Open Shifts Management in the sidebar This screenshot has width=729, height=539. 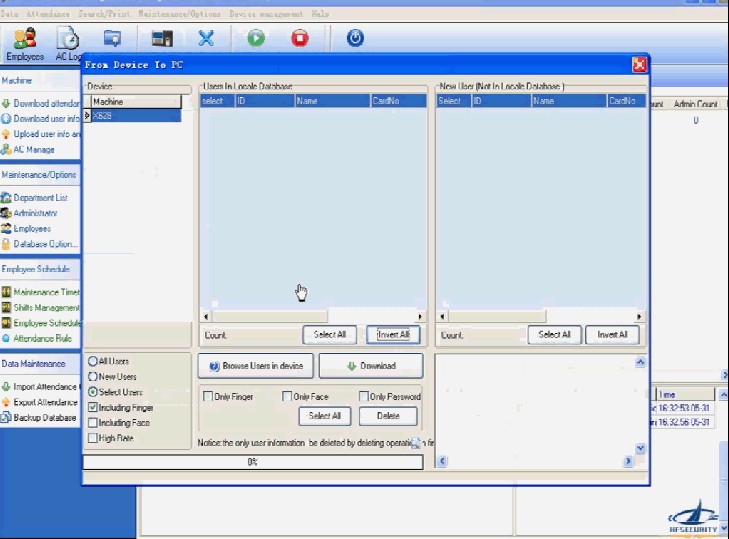41,307
